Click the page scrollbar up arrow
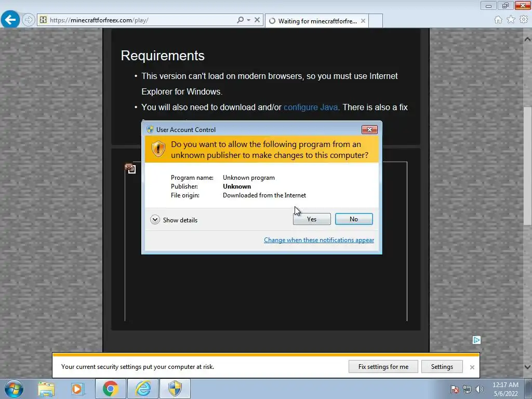 coord(527,39)
